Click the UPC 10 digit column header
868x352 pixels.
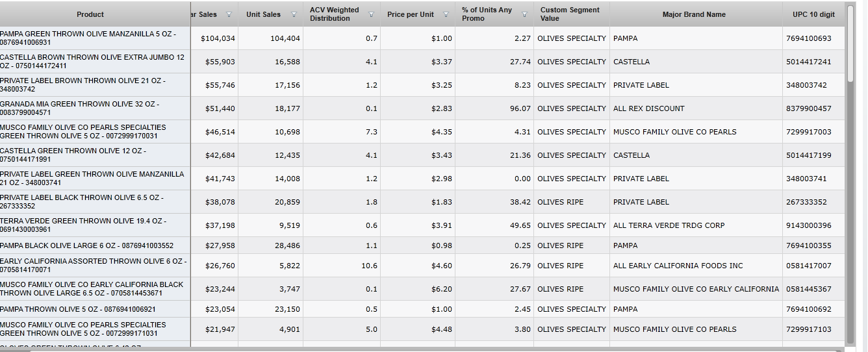tap(813, 14)
